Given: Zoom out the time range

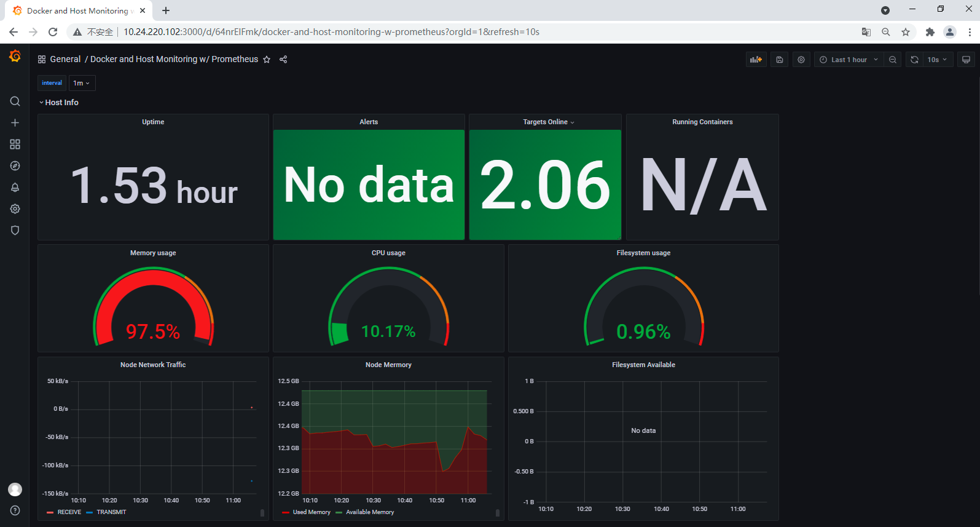Looking at the screenshot, I should coord(893,60).
